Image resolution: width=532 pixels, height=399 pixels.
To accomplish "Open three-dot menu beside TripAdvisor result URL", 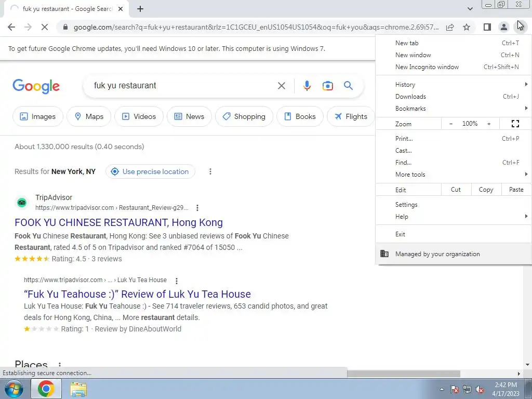I will coord(197,208).
